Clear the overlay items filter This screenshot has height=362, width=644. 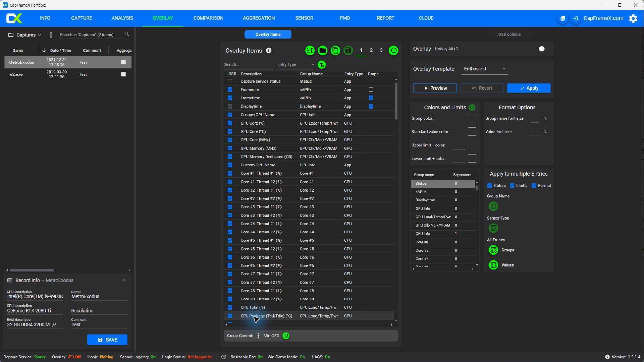[321, 65]
